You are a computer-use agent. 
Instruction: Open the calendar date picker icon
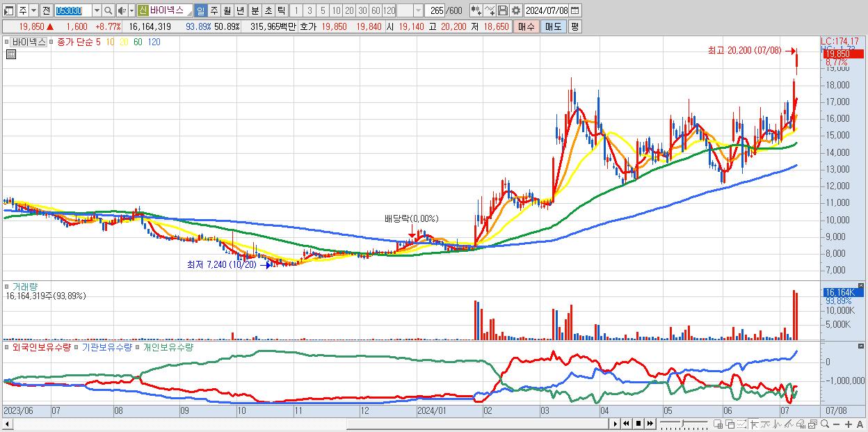point(576,10)
